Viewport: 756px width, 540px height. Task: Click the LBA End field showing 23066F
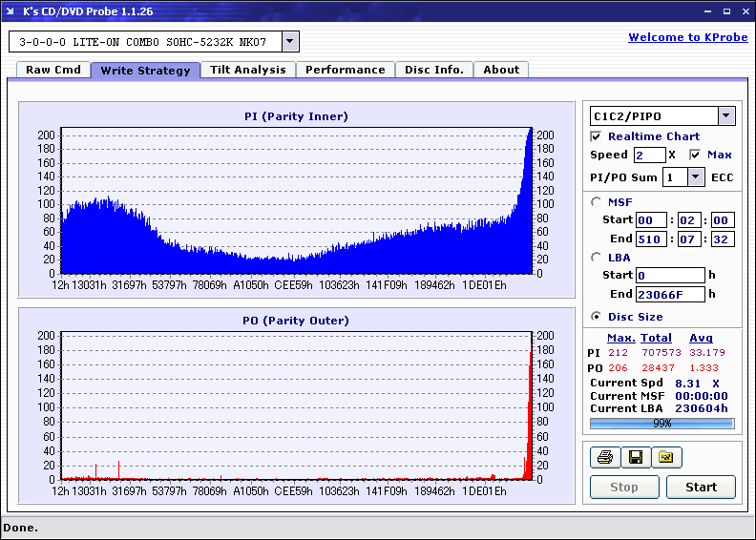pos(671,294)
